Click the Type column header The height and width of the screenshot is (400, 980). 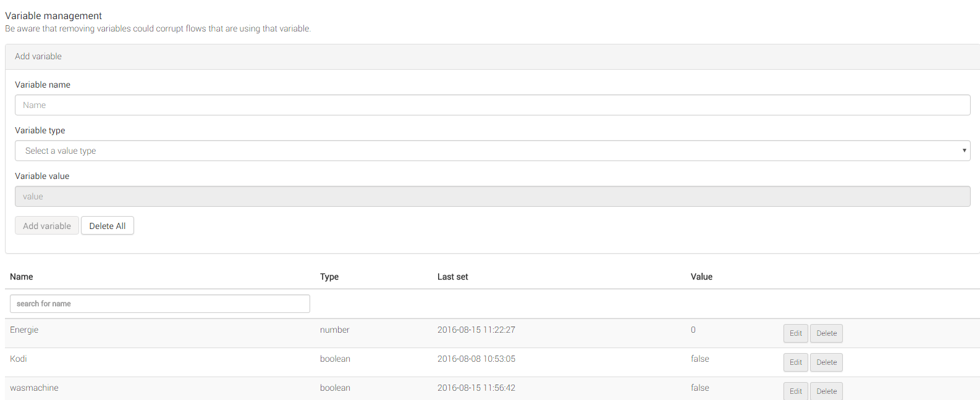pos(329,277)
